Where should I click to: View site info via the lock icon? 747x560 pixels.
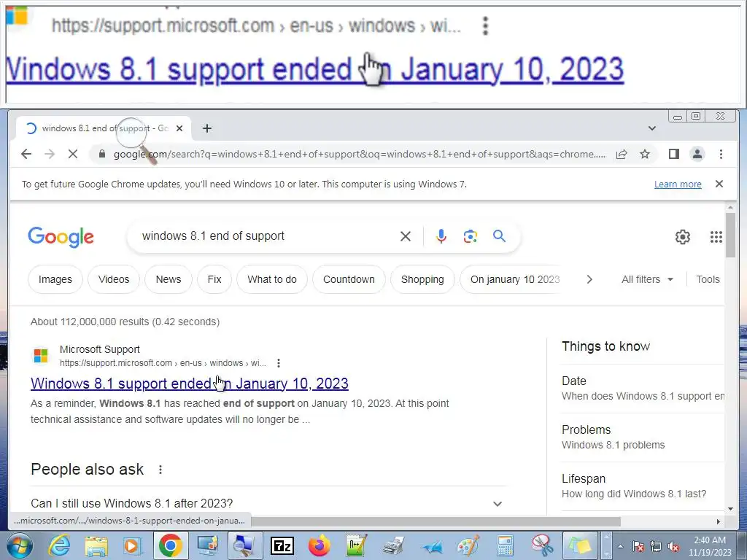(101, 154)
